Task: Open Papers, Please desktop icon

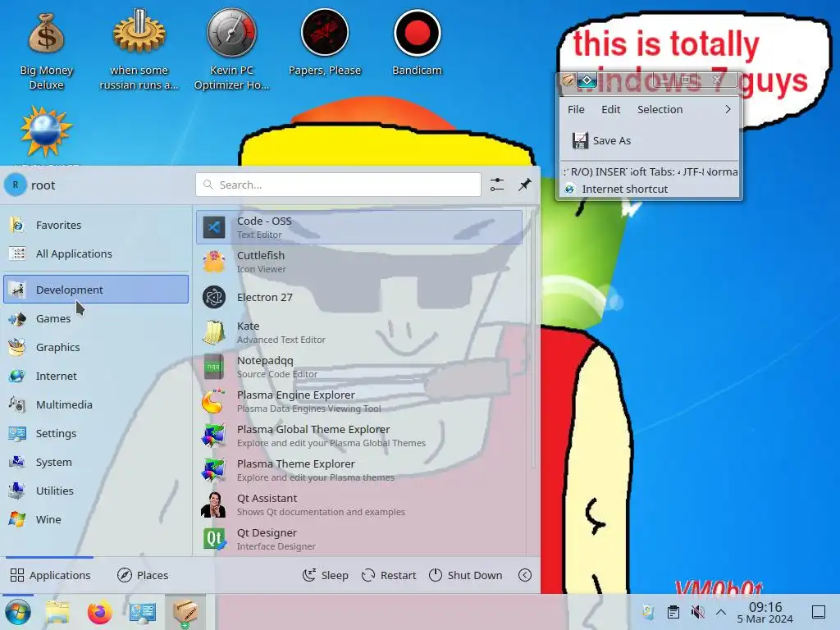Action: point(325,43)
